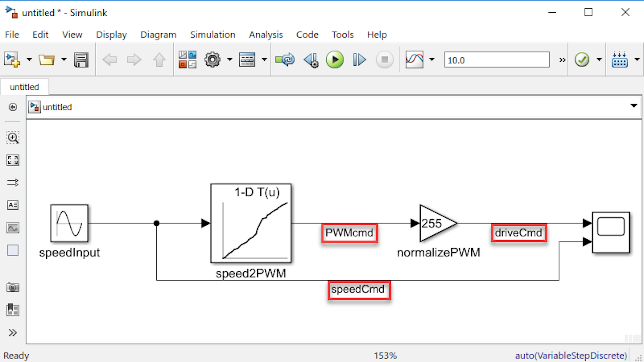The height and width of the screenshot is (362, 644).
Task: Click the Annotation text tool
Action: [x=13, y=205]
